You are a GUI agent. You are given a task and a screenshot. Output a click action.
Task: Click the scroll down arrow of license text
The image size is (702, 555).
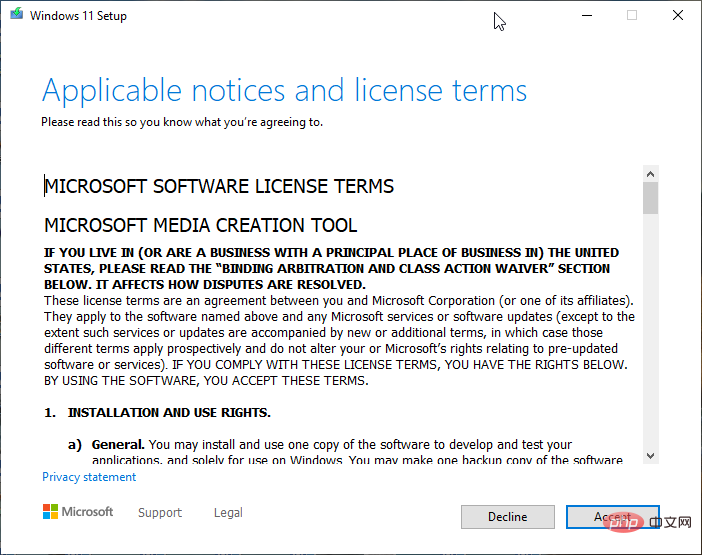click(651, 456)
